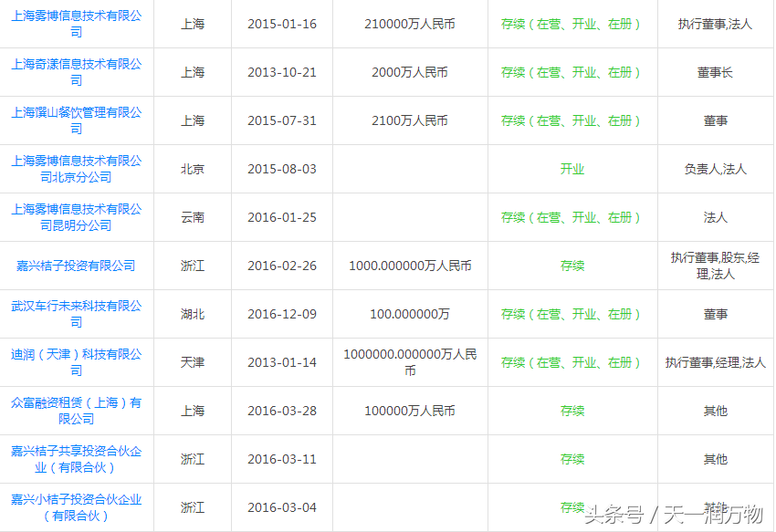Viewport: 776px width, 532px height.
Task: Click the 2016-03-28 date cell
Action: [x=282, y=411]
